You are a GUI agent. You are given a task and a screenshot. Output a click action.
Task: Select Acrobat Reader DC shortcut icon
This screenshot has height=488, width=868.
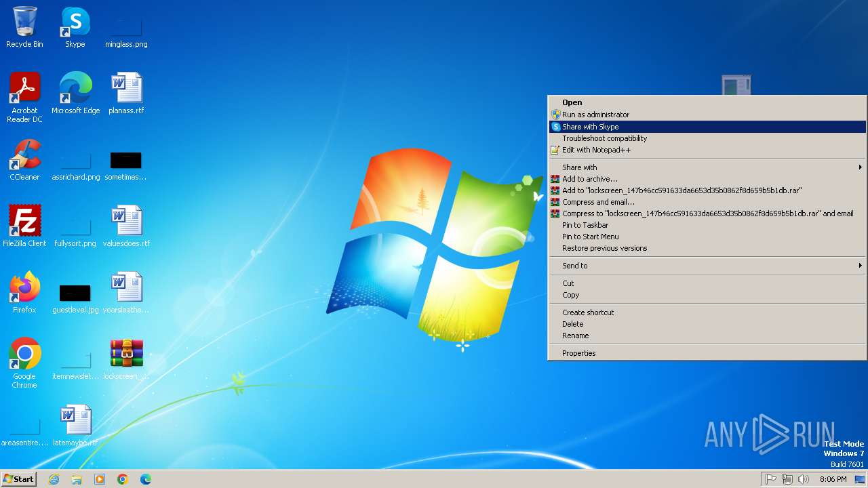(x=24, y=97)
